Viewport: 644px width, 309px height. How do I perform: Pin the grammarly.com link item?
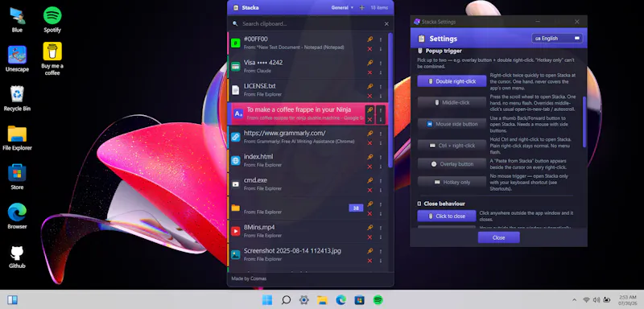tap(369, 134)
